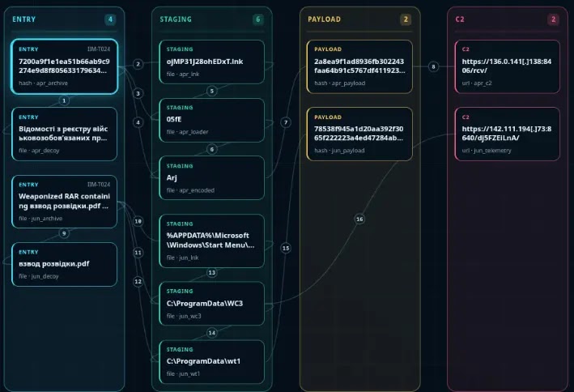The width and height of the screenshot is (574, 392).
Task: Click the PAYLOAD column header title
Action: (325, 19)
